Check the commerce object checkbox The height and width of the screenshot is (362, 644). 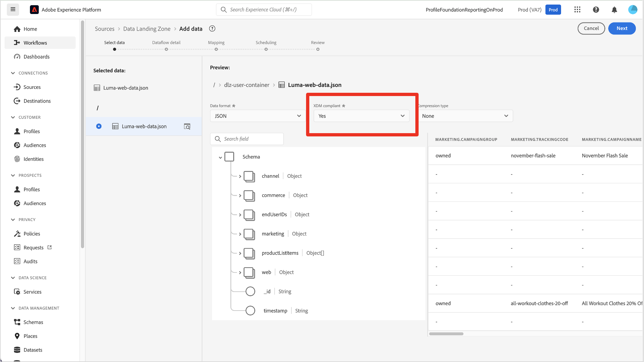click(249, 195)
